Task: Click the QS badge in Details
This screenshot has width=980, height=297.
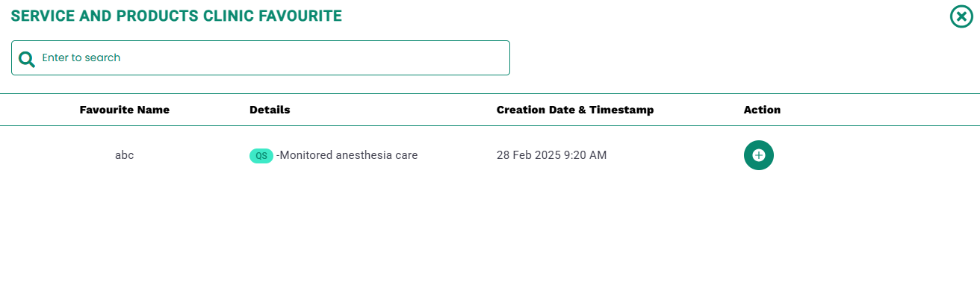Action: click(x=261, y=156)
